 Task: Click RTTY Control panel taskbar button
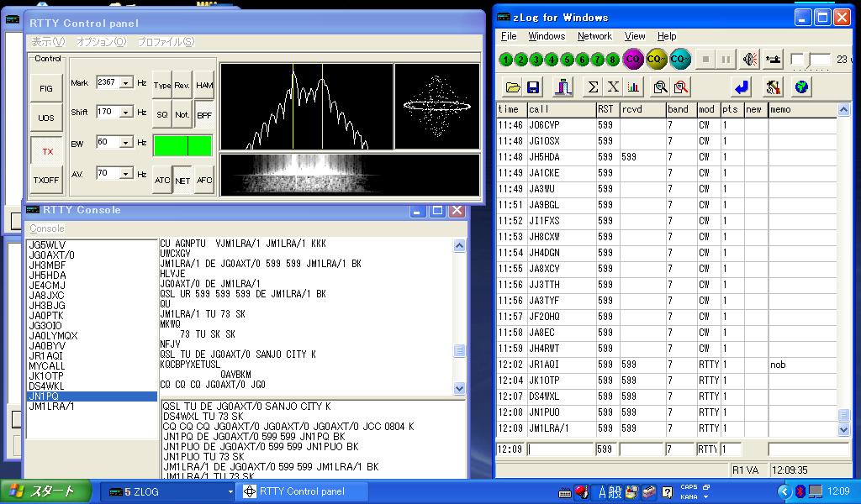pyautogui.click(x=302, y=492)
